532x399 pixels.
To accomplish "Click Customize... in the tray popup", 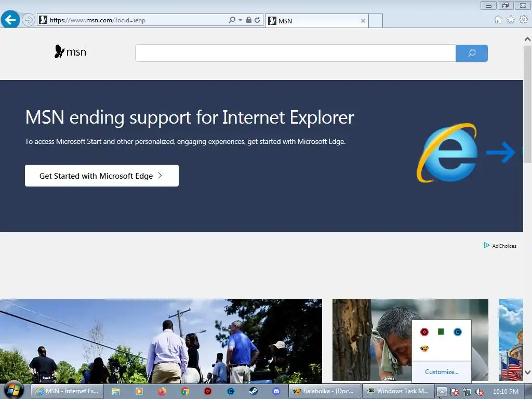I will point(442,372).
